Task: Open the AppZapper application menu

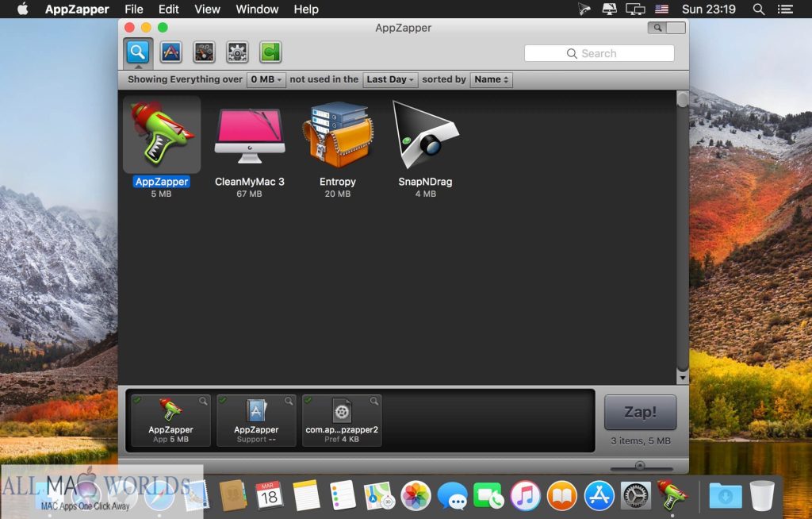Action: [x=77, y=10]
